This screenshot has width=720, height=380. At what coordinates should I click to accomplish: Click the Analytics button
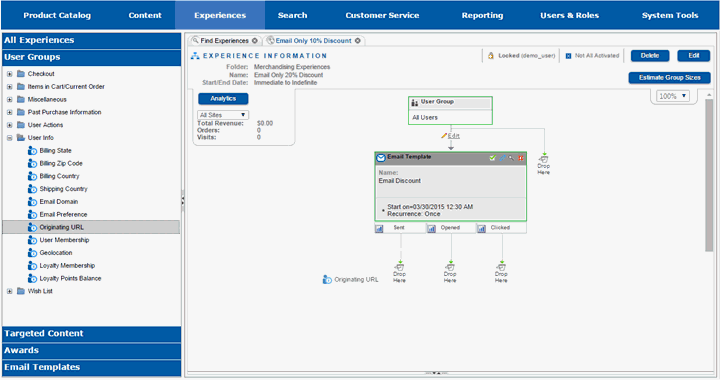click(x=223, y=99)
